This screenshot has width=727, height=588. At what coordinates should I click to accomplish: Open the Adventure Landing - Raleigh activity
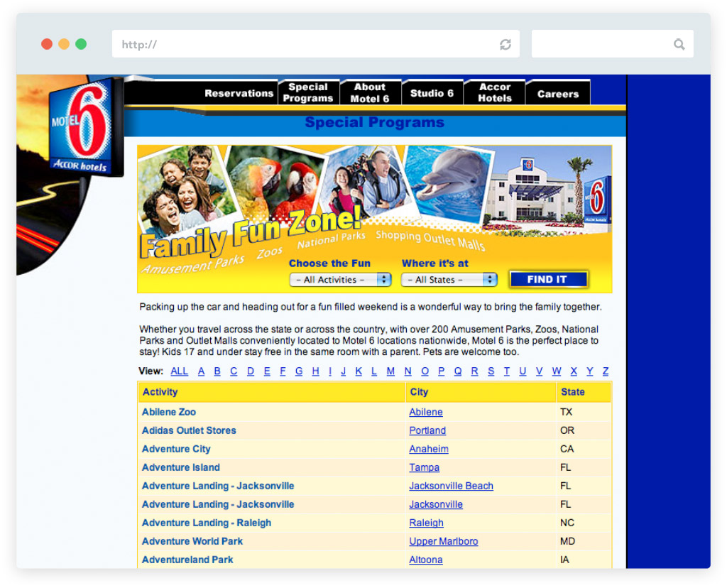point(207,523)
